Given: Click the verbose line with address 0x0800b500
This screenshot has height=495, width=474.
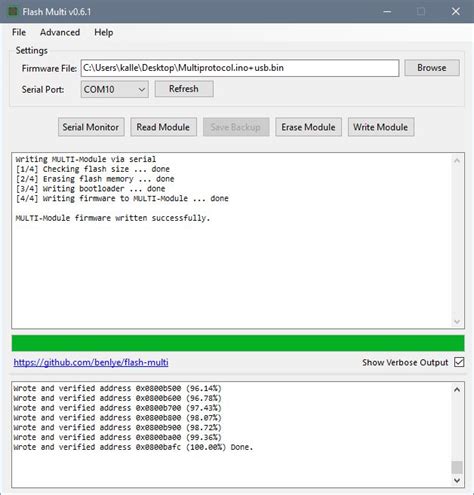Looking at the screenshot, I should tap(117, 388).
